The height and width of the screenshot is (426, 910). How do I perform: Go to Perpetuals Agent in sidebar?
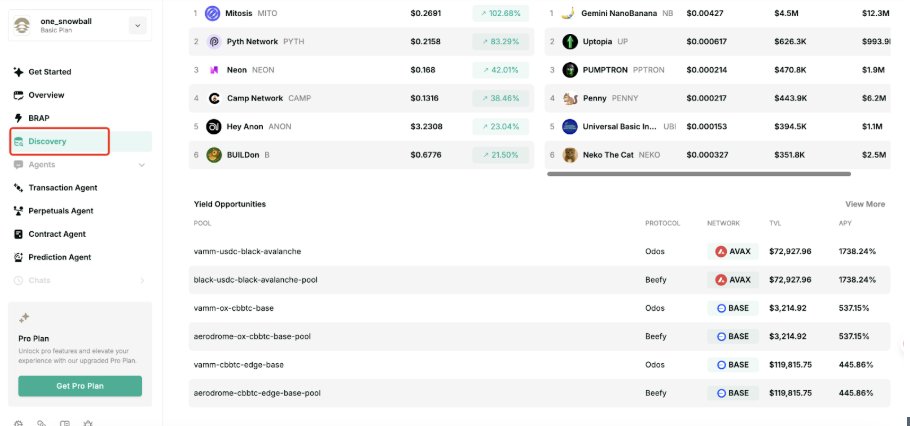(60, 211)
